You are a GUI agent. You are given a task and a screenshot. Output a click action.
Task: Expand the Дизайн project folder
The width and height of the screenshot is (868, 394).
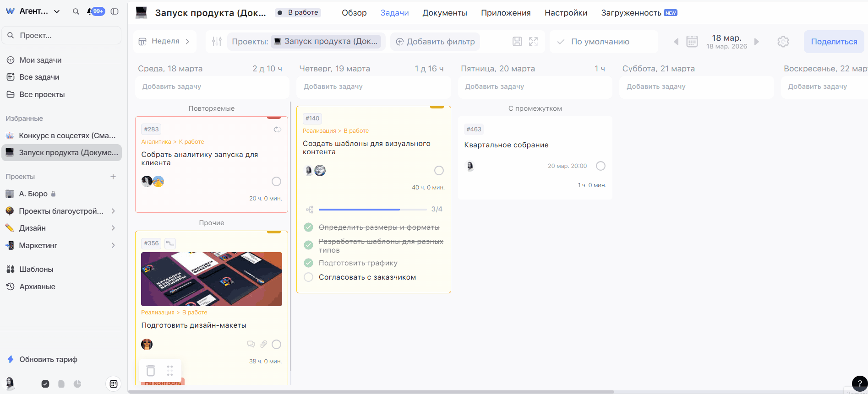[x=113, y=228]
